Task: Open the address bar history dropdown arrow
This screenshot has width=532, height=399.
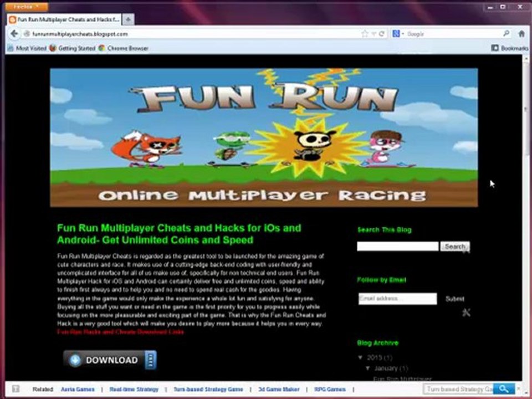Action: pyautogui.click(x=374, y=34)
